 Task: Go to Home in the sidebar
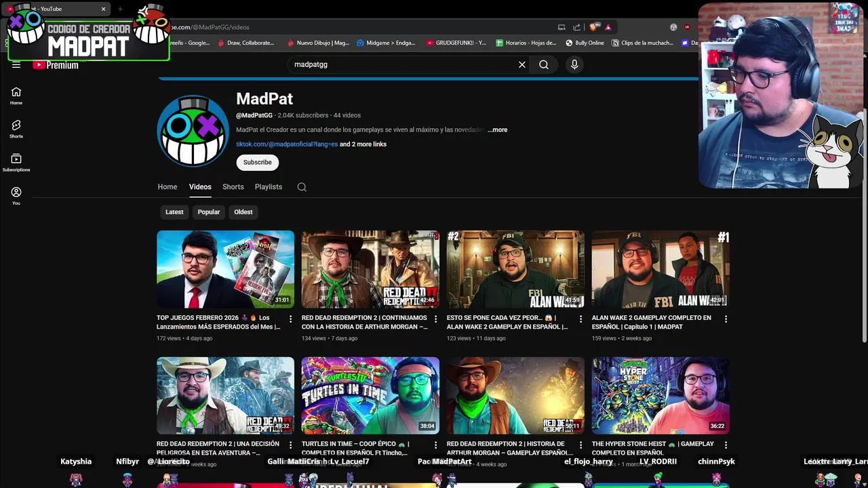coord(16,96)
